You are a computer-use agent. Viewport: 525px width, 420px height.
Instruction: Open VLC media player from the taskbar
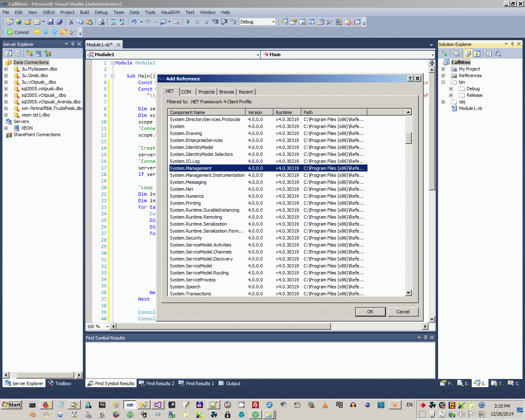tap(325, 405)
